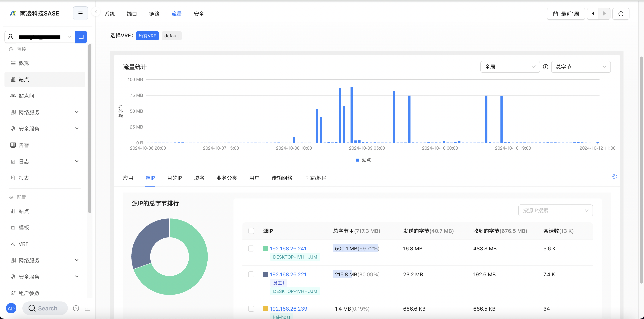The width and height of the screenshot is (644, 319).
Task: Expand 安全服务 under 监控
Action: [45, 129]
